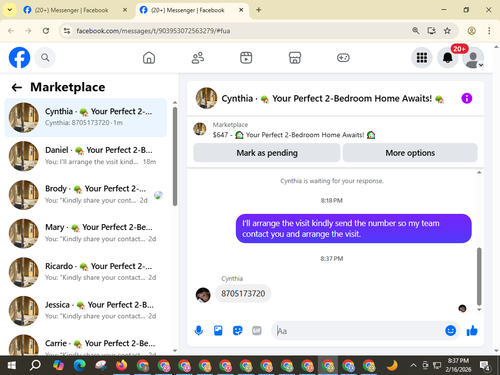Screen dimensions: 500x375
Task: Bookmark this page with the star
Action: pos(447,31)
